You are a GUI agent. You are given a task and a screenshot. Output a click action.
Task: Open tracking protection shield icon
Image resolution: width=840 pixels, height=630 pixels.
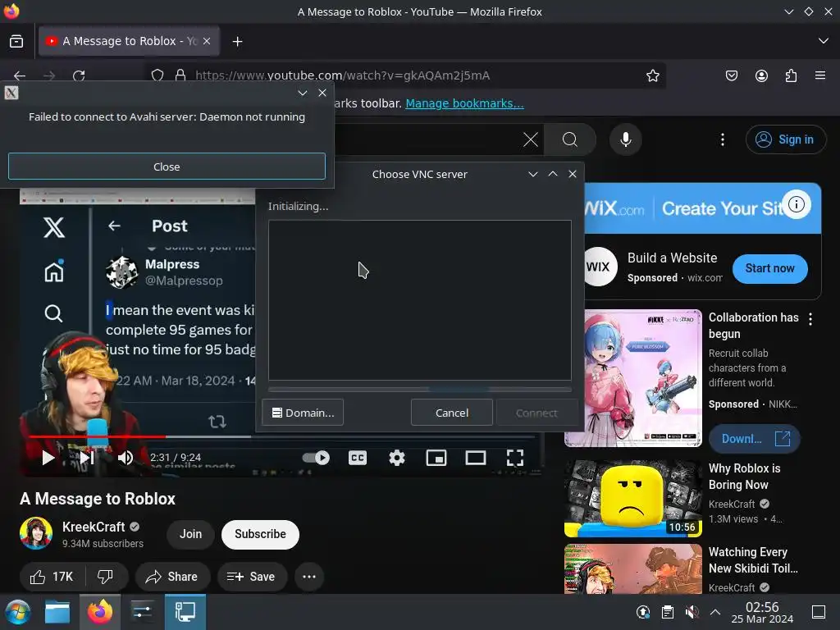click(x=157, y=75)
